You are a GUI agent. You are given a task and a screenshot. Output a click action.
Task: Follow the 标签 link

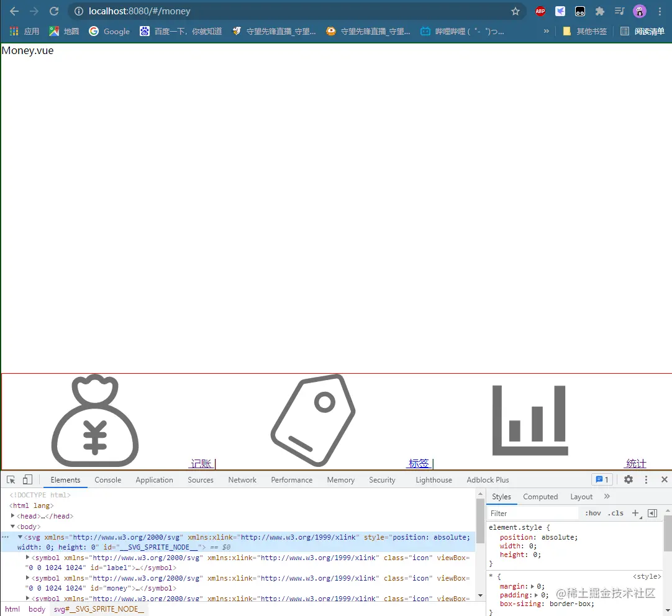click(x=419, y=463)
